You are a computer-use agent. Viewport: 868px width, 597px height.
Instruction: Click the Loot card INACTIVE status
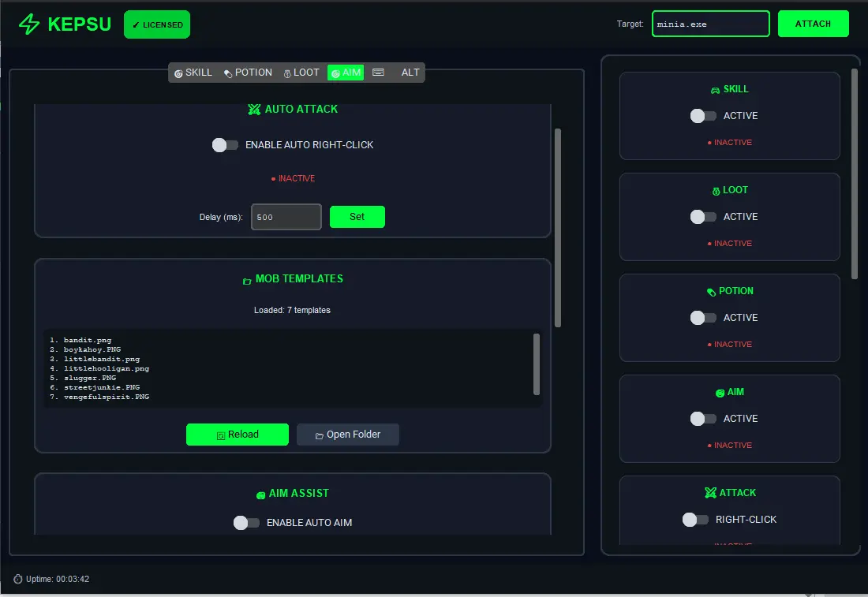tap(730, 244)
